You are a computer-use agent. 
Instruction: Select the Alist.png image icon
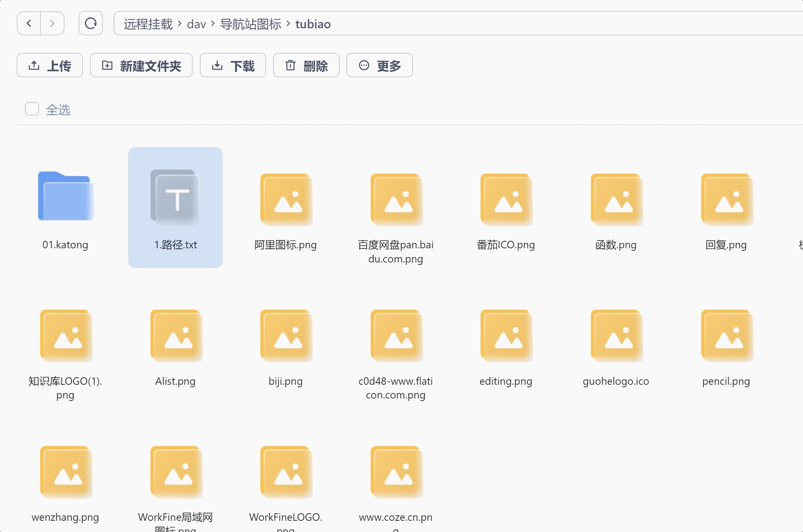pos(176,336)
